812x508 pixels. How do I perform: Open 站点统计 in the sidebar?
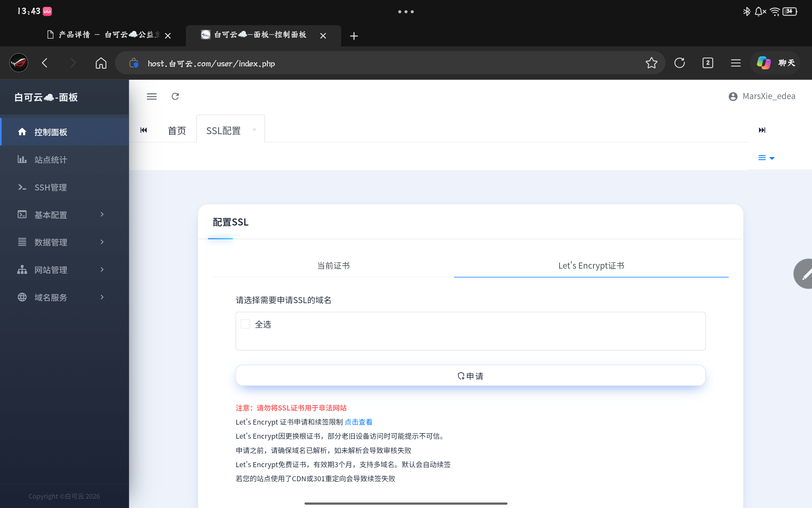click(x=65, y=159)
